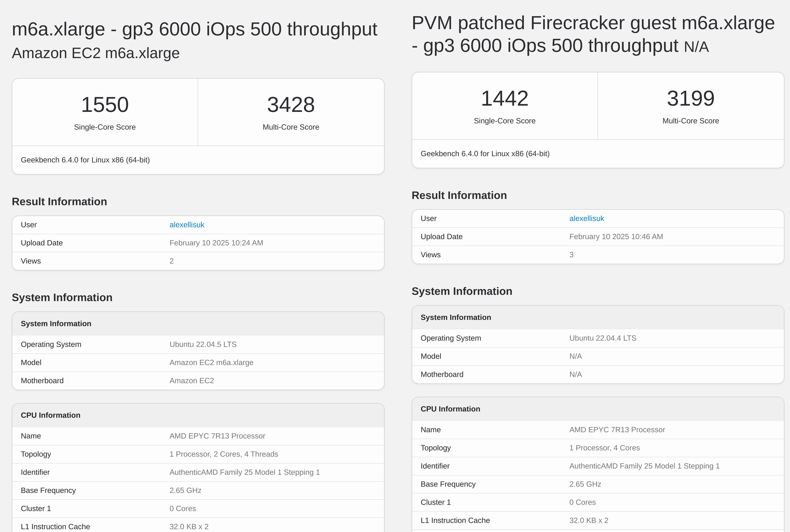Click the right CPU Information table header
Screen dimensions: 790x532
click(x=598, y=409)
